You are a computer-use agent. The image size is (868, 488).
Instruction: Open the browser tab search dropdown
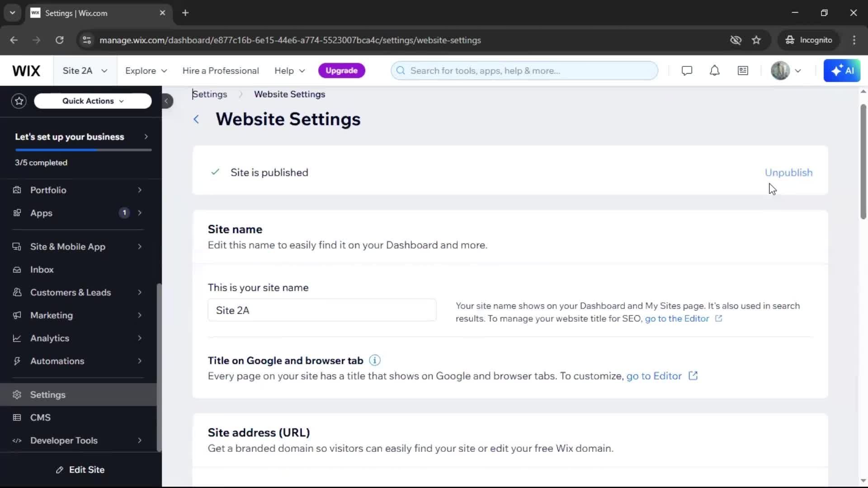coord(12,13)
